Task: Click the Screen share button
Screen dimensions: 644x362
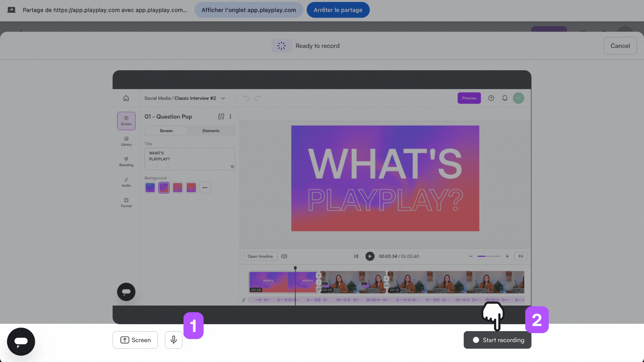Action: point(135,340)
